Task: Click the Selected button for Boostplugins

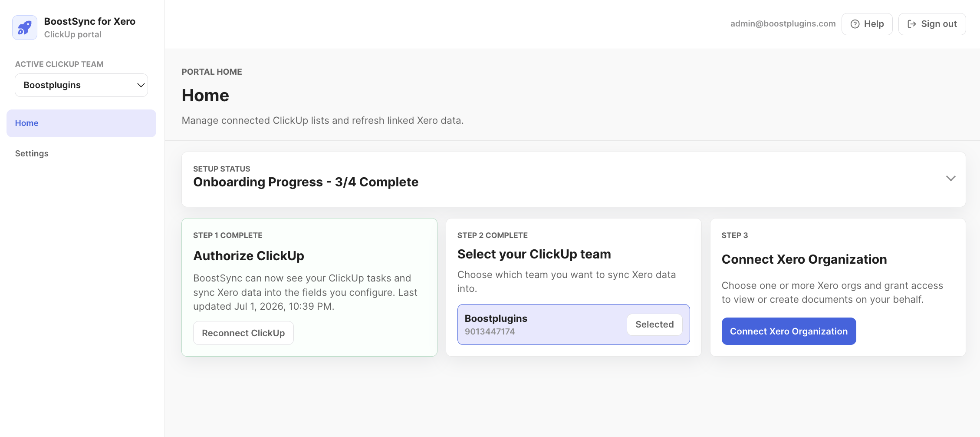Action: click(x=654, y=324)
